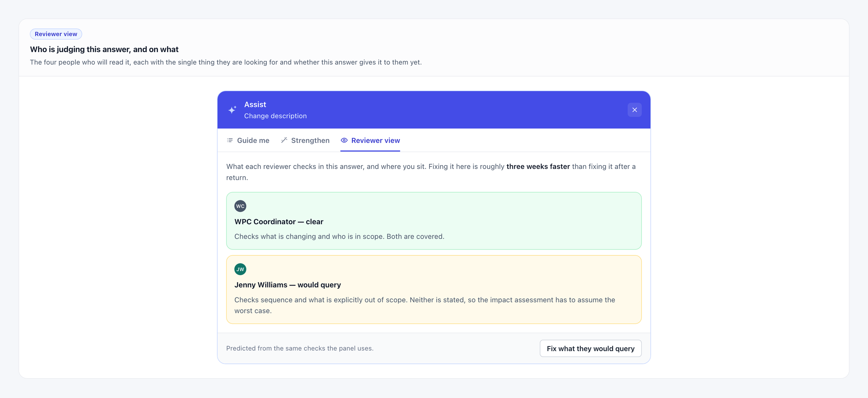Close the Assist panel

[634, 110]
